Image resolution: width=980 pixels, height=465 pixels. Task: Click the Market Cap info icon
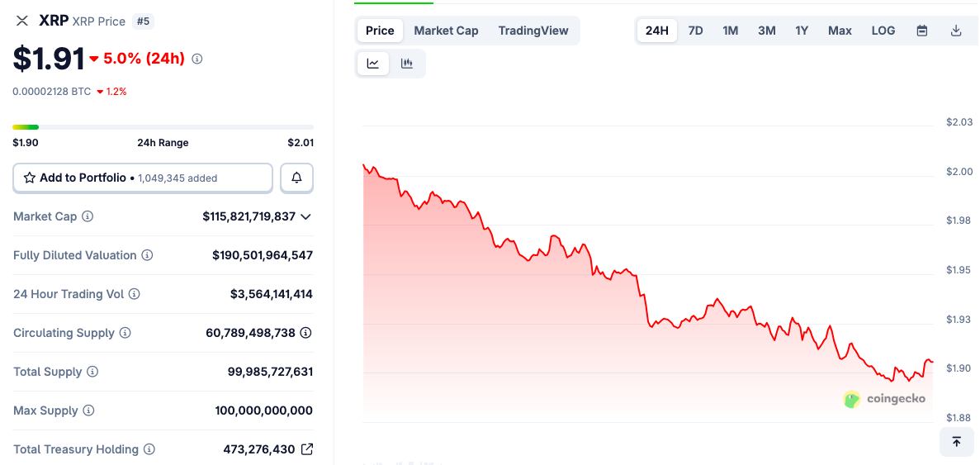click(88, 216)
